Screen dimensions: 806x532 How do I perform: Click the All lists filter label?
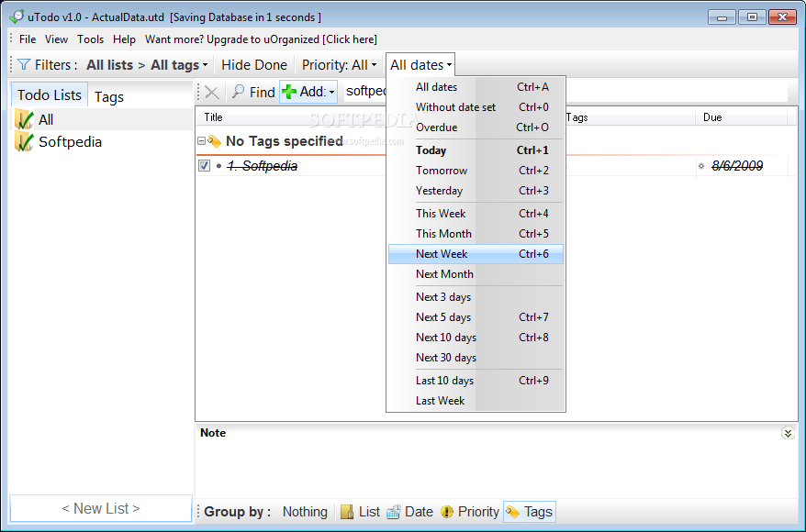(109, 65)
